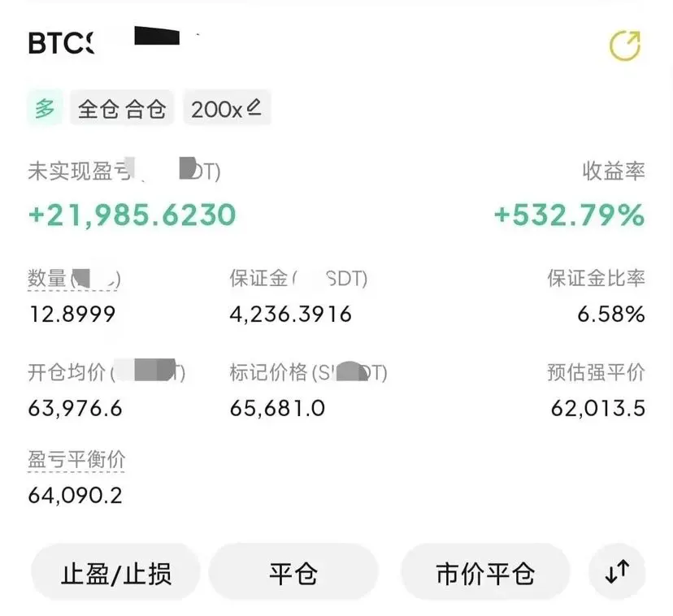Open the 200x leverage selector
Image resolution: width=673 pixels, height=616 pixels.
click(227, 108)
